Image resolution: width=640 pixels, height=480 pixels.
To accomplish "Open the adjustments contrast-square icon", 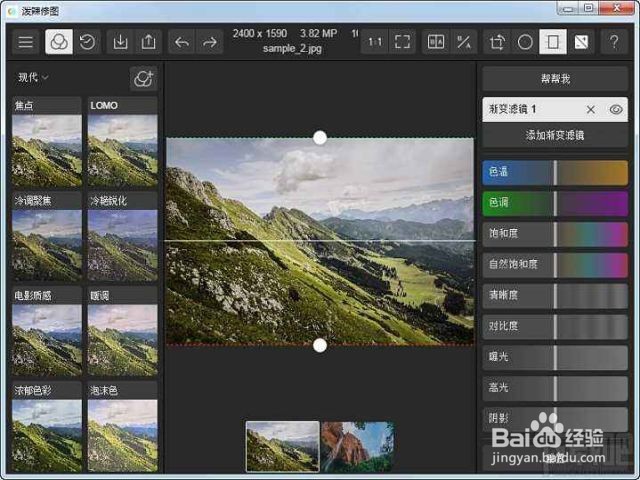I will 581,42.
